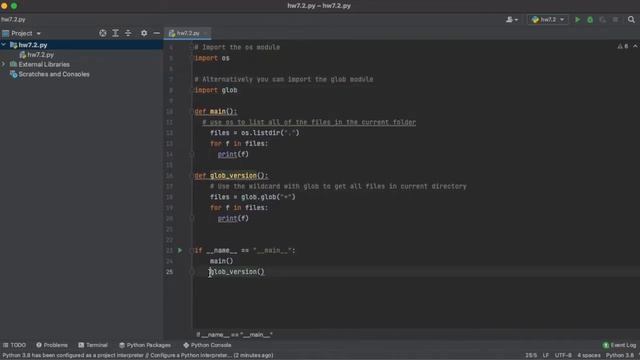Image resolution: width=640 pixels, height=360 pixels.
Task: Select Scratches and Consoles item
Action: click(53, 74)
